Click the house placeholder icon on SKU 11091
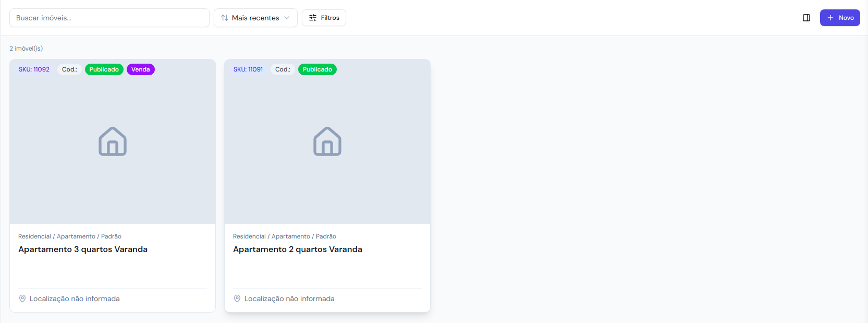The height and width of the screenshot is (323, 868). coord(327,141)
